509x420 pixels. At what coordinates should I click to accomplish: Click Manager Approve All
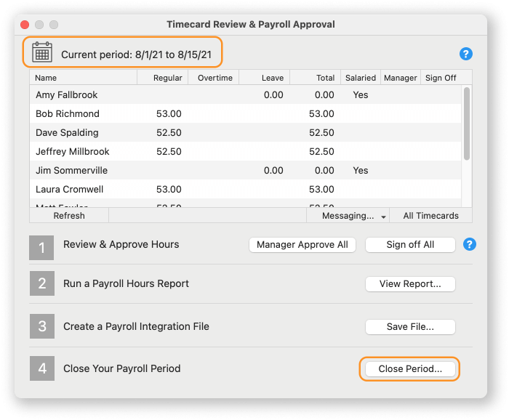point(302,245)
